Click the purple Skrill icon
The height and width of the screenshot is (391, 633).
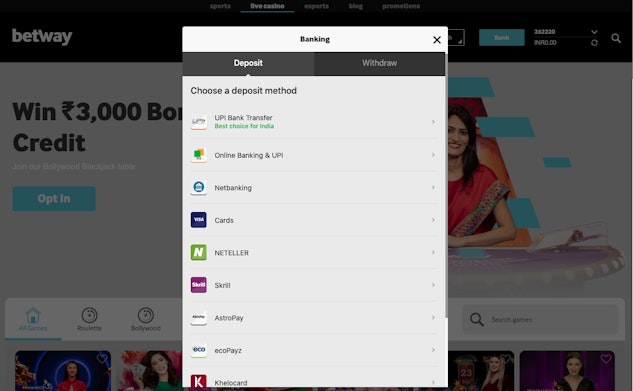coord(199,285)
